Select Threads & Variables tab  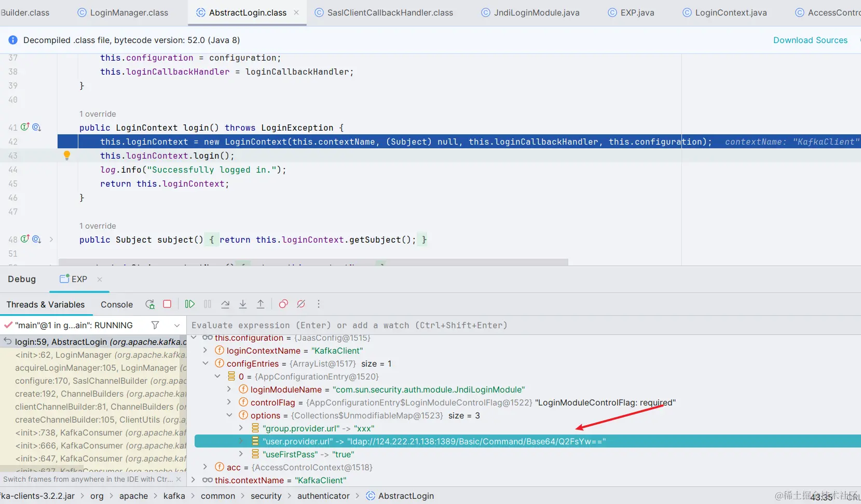point(46,304)
